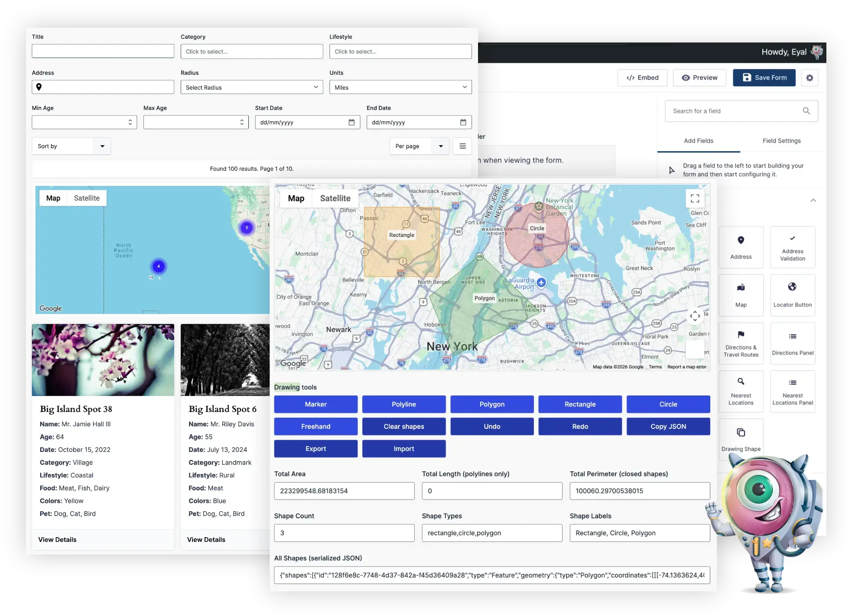Select Satellite view on drawing map
This screenshot has width=852, height=616.
click(335, 198)
